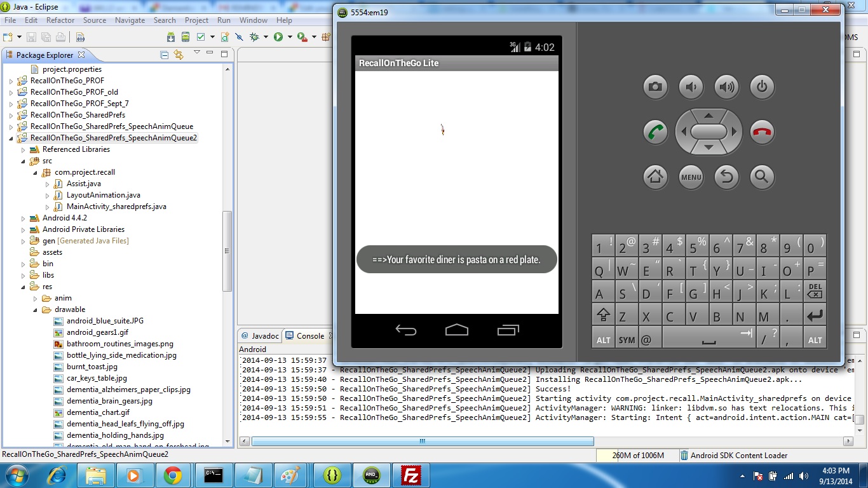Viewport: 868px width, 488px height.
Task: Click the green Run toolbar button
Action: tap(278, 37)
